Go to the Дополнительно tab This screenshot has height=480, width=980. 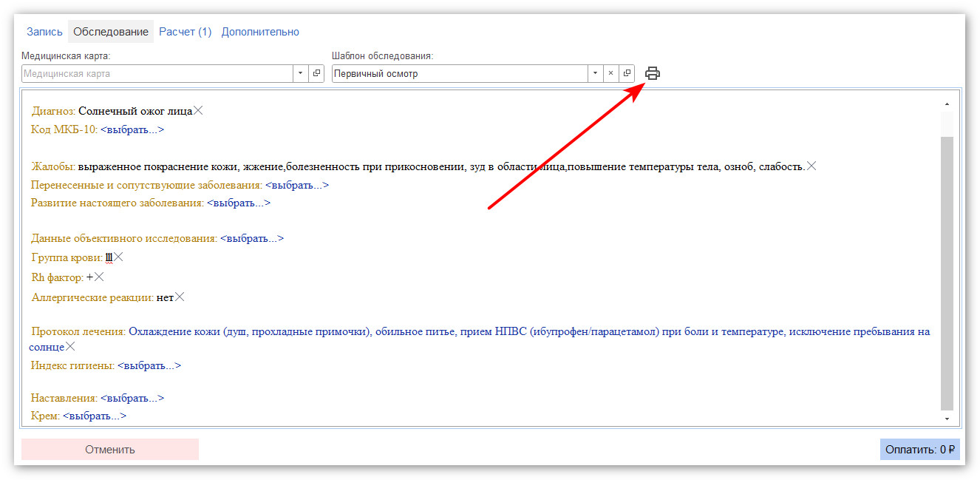coord(260,32)
